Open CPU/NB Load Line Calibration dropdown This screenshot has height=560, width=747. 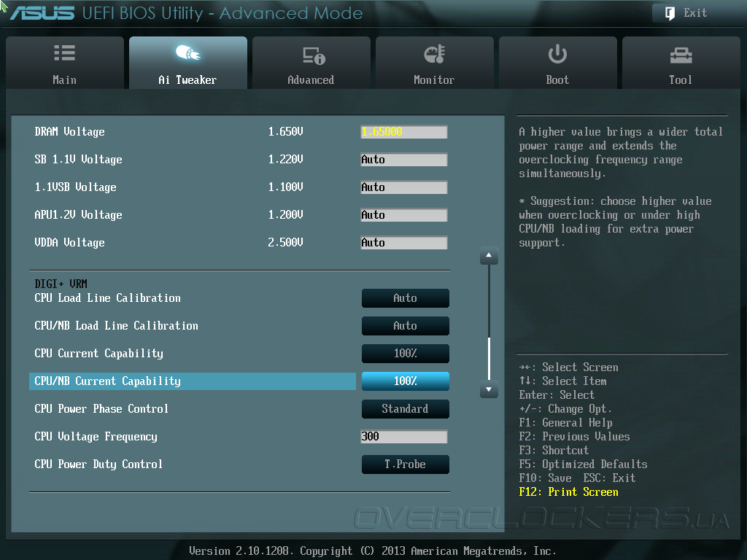coord(406,326)
